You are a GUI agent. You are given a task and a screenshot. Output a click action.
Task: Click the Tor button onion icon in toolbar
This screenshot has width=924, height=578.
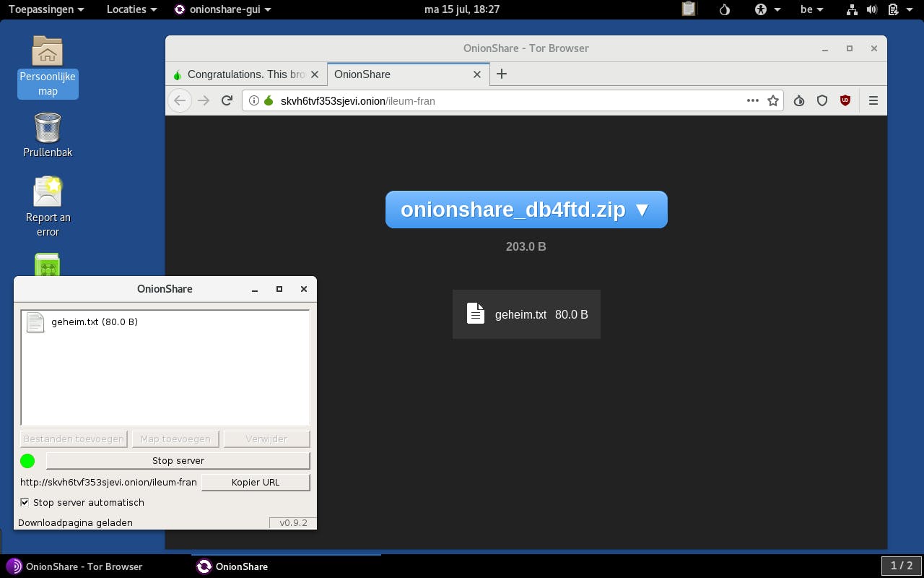[x=799, y=101]
